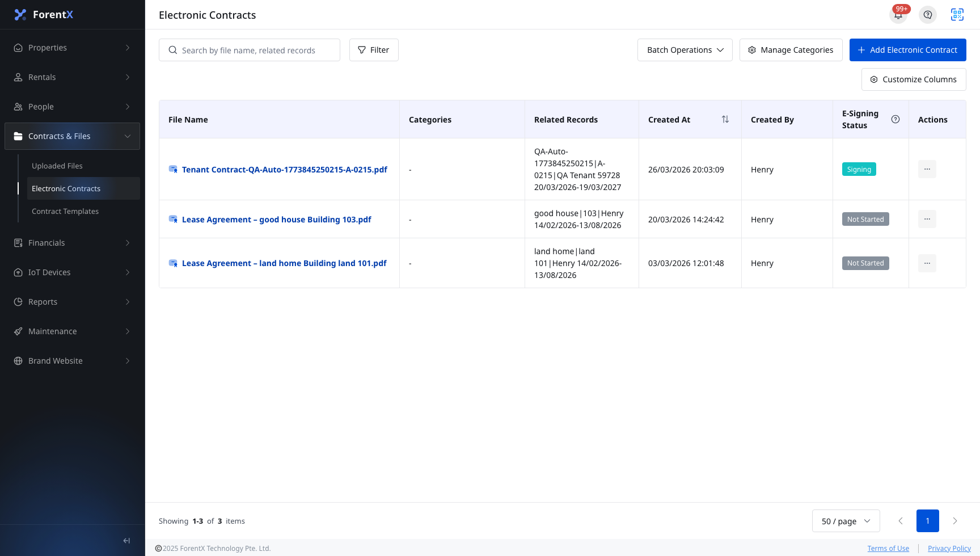
Task: Expand the Reports menu chevron
Action: (128, 302)
